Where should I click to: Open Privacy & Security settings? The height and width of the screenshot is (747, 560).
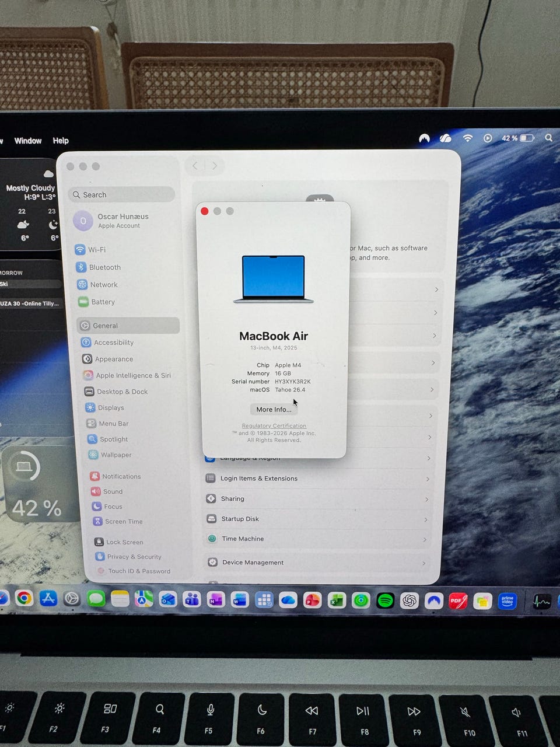(x=128, y=557)
